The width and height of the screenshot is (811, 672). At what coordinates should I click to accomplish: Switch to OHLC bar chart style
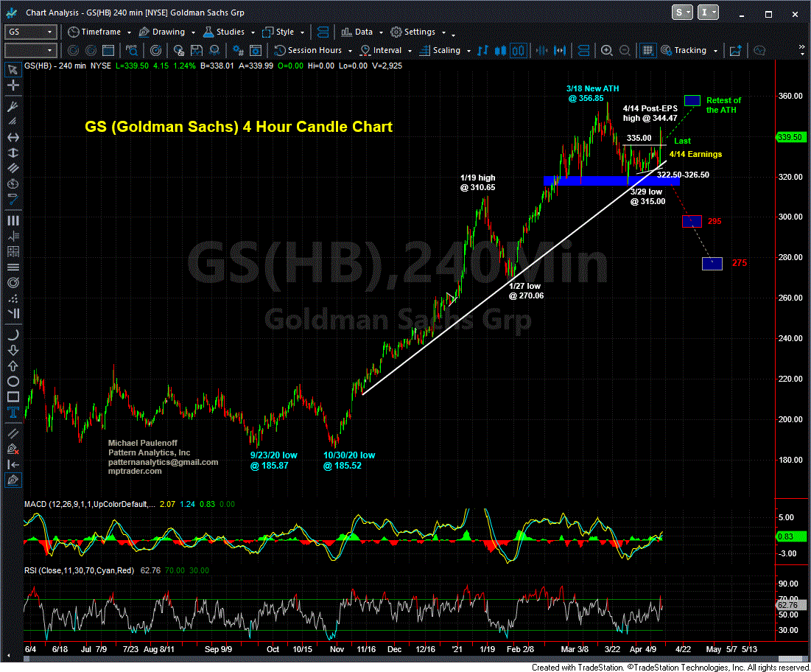pyautogui.click(x=482, y=51)
